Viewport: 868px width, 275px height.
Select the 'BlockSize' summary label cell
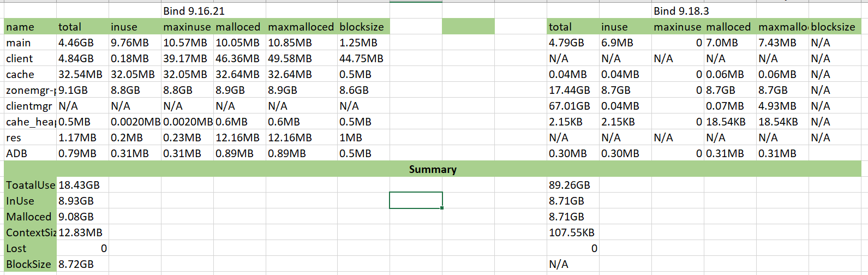tap(30, 264)
